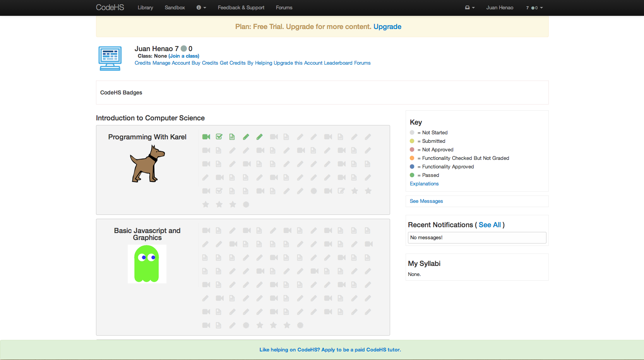Click the Join a class link
The image size is (644, 360).
184,56
